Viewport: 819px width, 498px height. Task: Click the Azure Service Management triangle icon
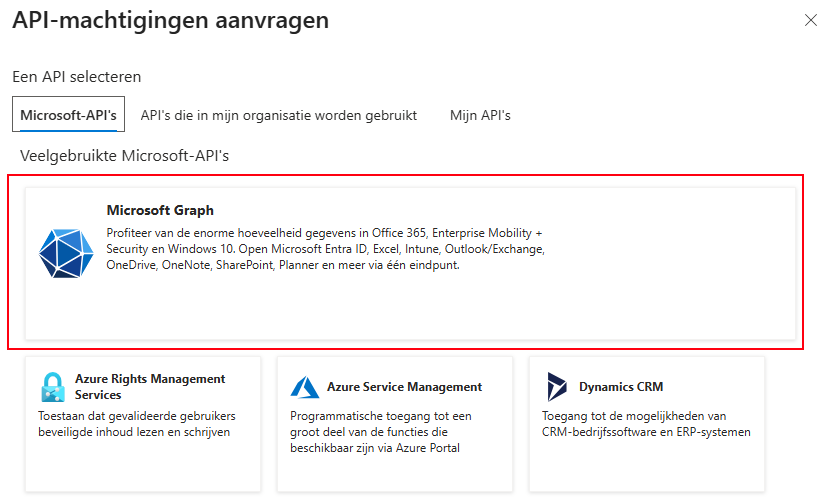pyautogui.click(x=305, y=387)
